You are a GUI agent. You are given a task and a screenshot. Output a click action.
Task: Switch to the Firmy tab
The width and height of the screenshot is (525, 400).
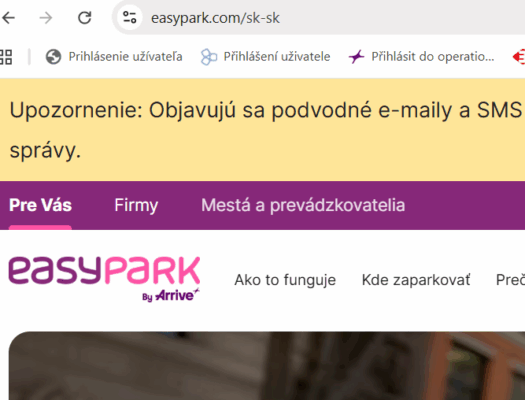pos(136,205)
